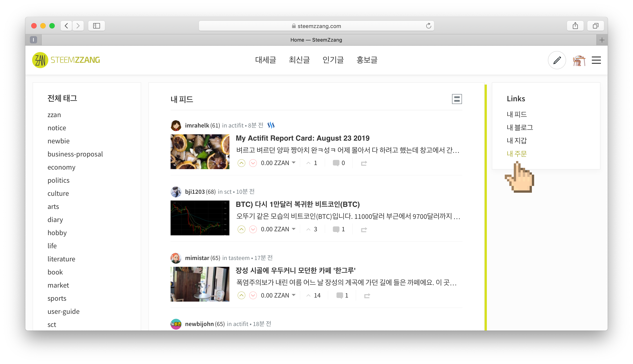The image size is (633, 364).
Task: Click the Steem logo beside imrahelk post
Action: pyautogui.click(x=271, y=125)
